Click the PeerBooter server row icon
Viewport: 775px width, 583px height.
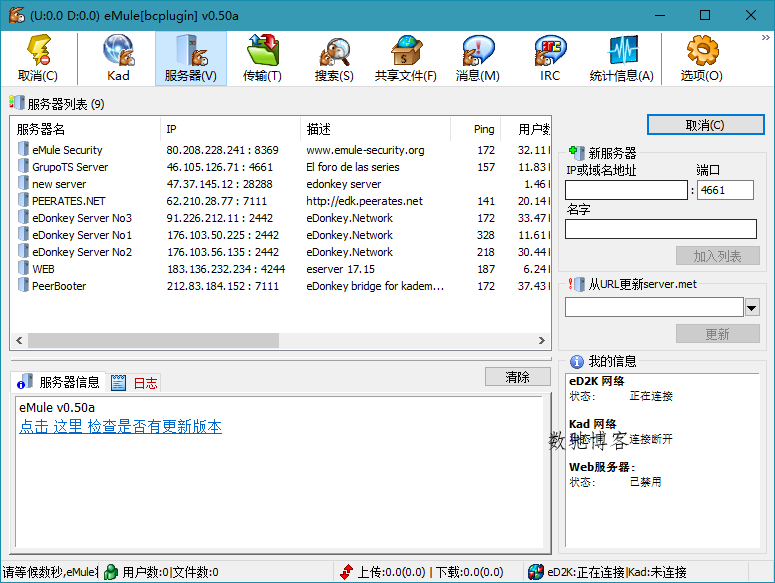tap(23, 285)
